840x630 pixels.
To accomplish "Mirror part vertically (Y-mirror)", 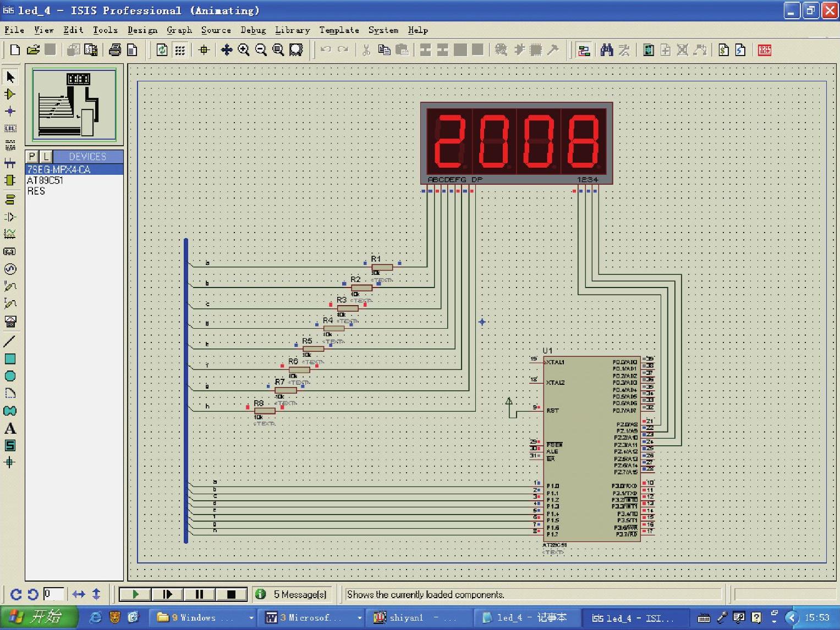I will click(x=96, y=594).
